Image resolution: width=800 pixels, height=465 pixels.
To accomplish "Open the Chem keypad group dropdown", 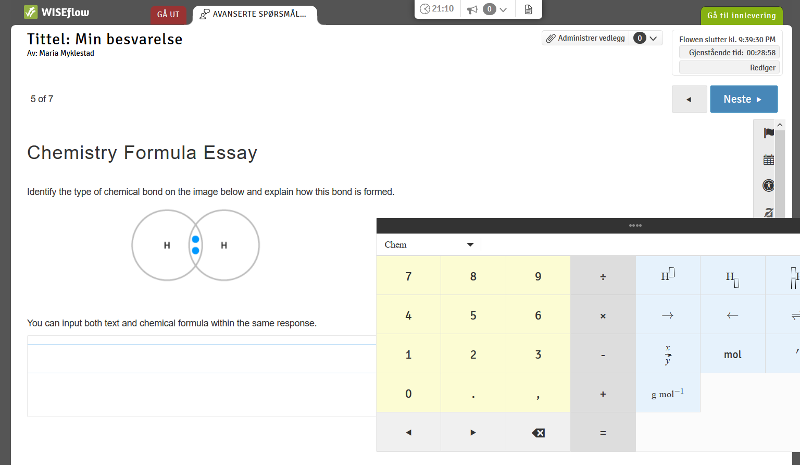I will click(429, 244).
